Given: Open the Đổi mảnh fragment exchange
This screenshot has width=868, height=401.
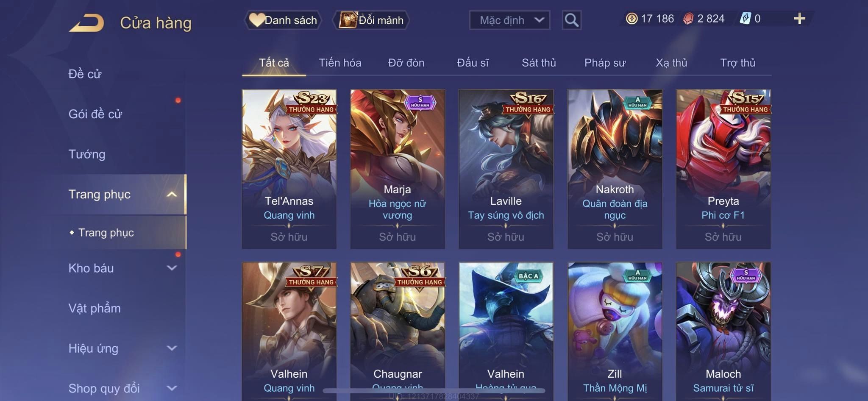Looking at the screenshot, I should pyautogui.click(x=371, y=20).
